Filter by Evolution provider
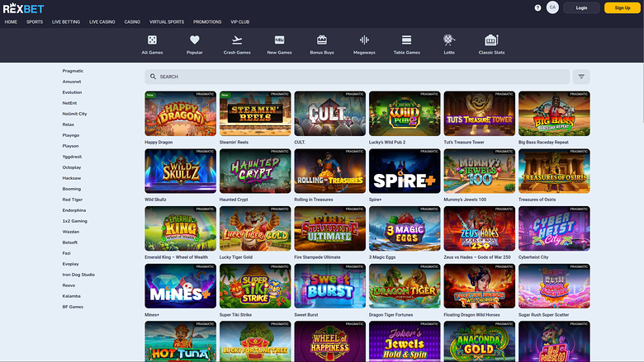Viewport: 644px width, 362px height. point(72,92)
